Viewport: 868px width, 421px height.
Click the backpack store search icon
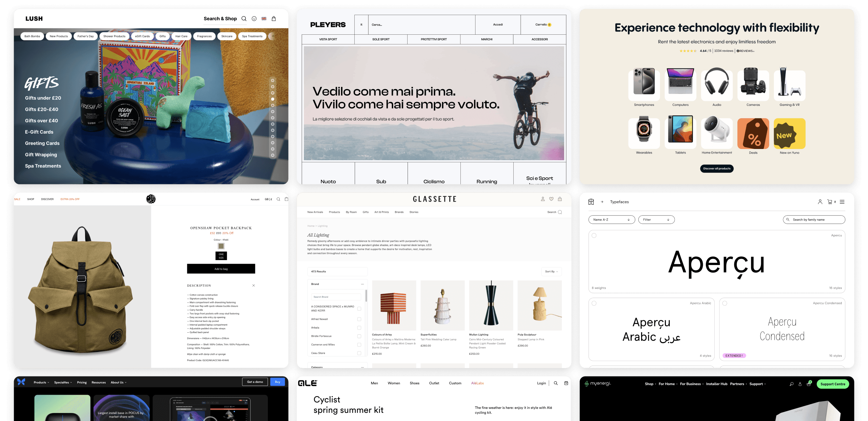(278, 199)
